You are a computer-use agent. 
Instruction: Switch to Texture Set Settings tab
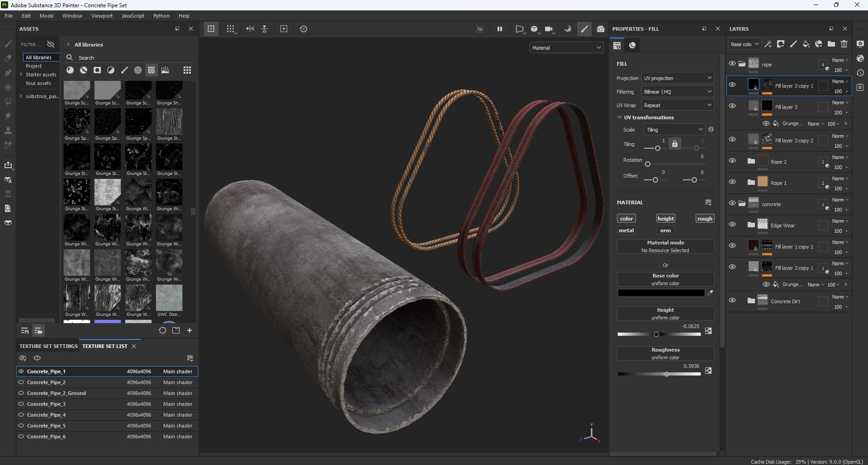pos(48,346)
